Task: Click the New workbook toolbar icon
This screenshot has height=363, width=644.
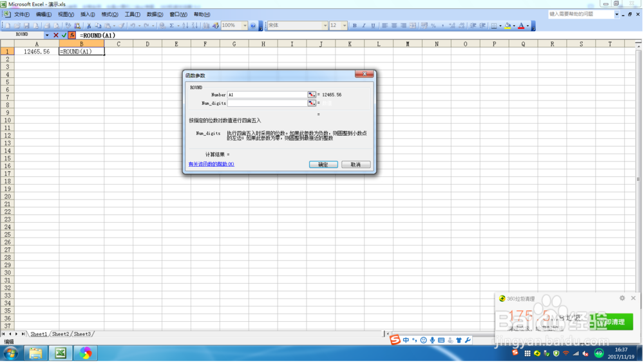Action: (8, 26)
